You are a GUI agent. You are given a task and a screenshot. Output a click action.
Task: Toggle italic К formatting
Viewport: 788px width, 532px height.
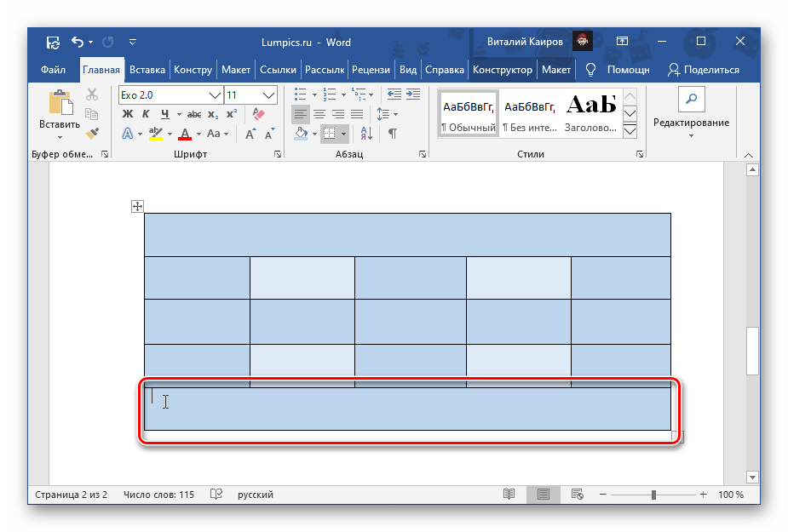[146, 115]
